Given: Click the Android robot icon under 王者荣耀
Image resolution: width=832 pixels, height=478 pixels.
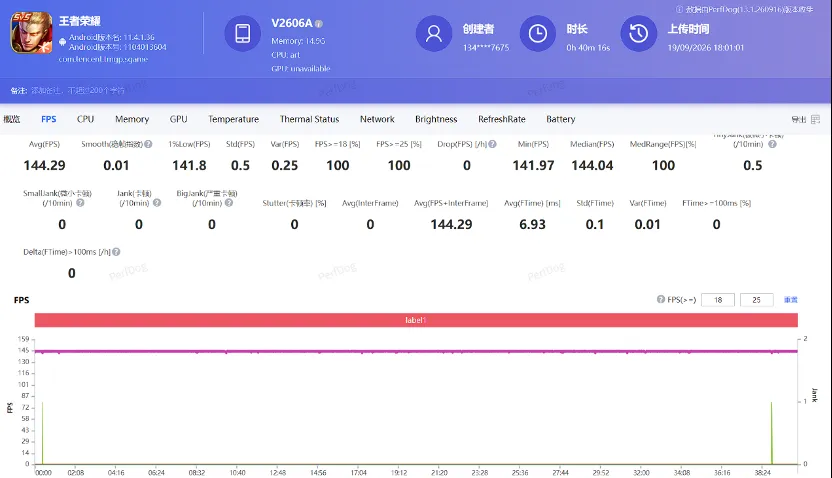Looking at the screenshot, I should pyautogui.click(x=63, y=42).
